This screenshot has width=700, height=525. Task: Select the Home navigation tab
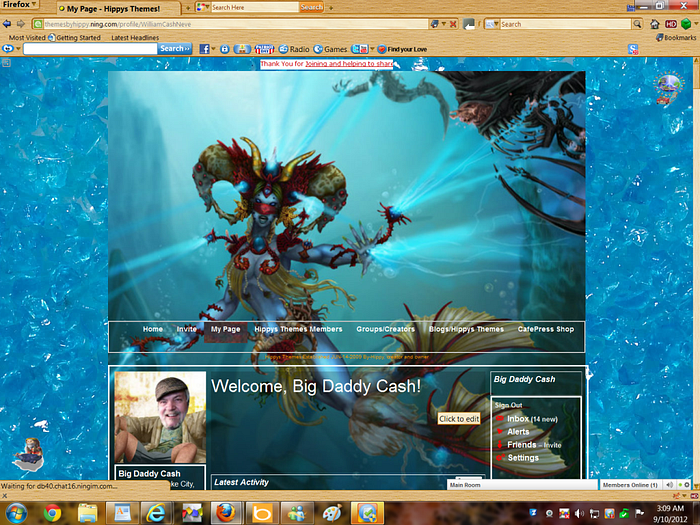153,329
